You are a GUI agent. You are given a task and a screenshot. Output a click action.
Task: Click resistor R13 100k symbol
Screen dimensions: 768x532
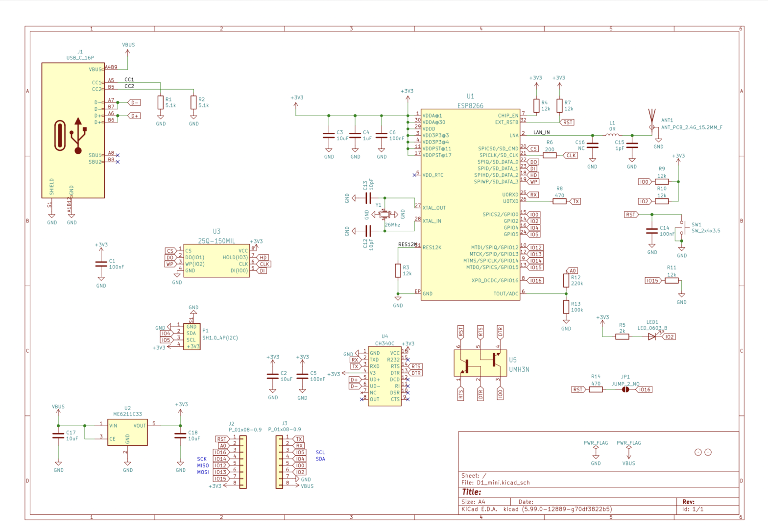[566, 307]
